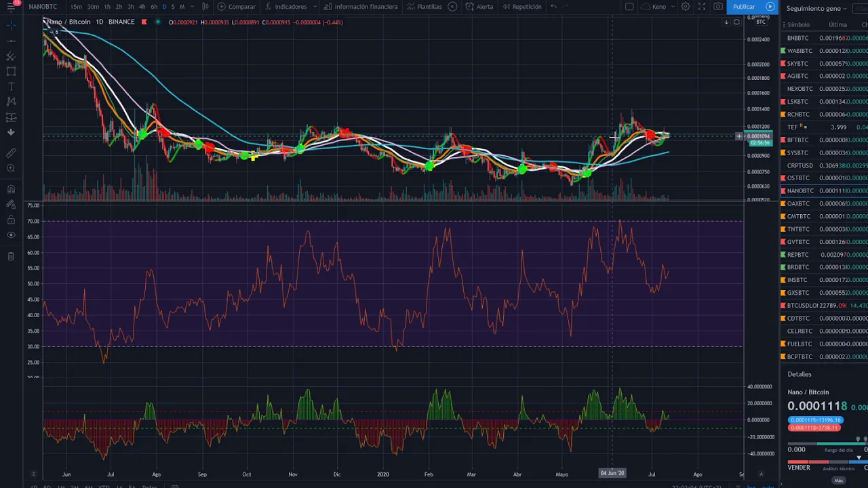This screenshot has width=868, height=488.
Task: Select REPBTC in the watchlist
Action: pos(824,254)
